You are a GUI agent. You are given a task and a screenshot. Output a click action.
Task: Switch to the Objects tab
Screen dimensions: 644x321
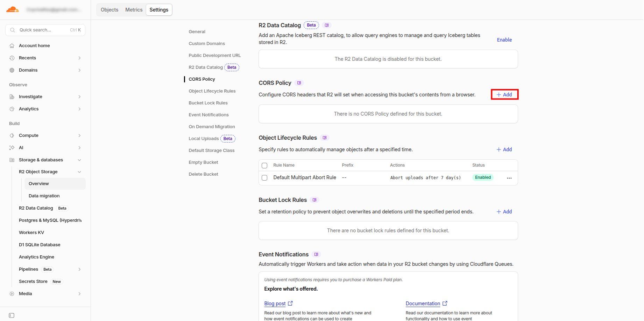[109, 10]
